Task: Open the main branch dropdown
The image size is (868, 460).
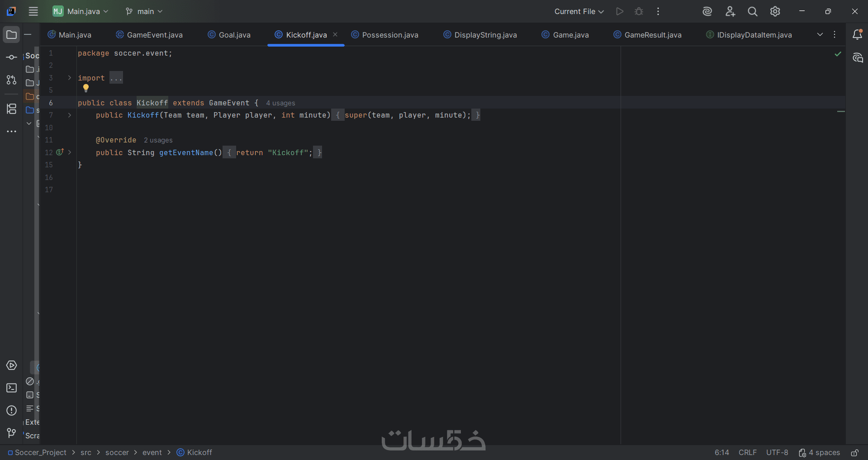Action: (x=144, y=11)
